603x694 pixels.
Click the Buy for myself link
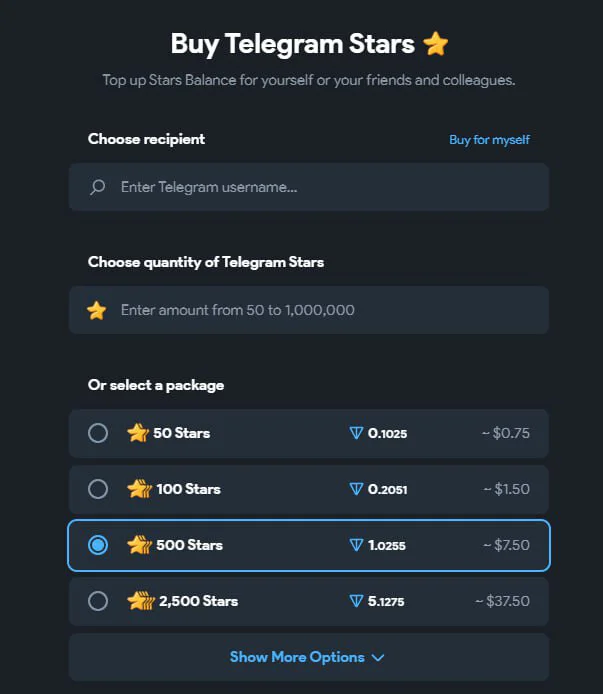coord(489,140)
